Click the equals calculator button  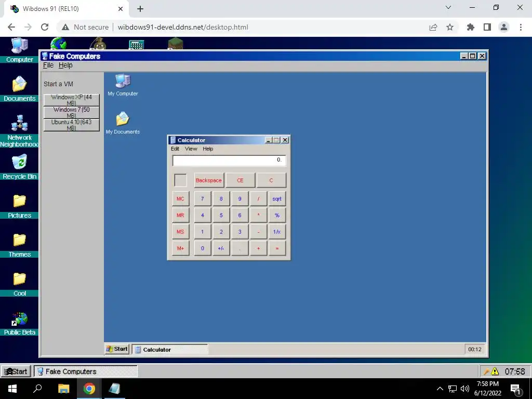click(x=277, y=248)
